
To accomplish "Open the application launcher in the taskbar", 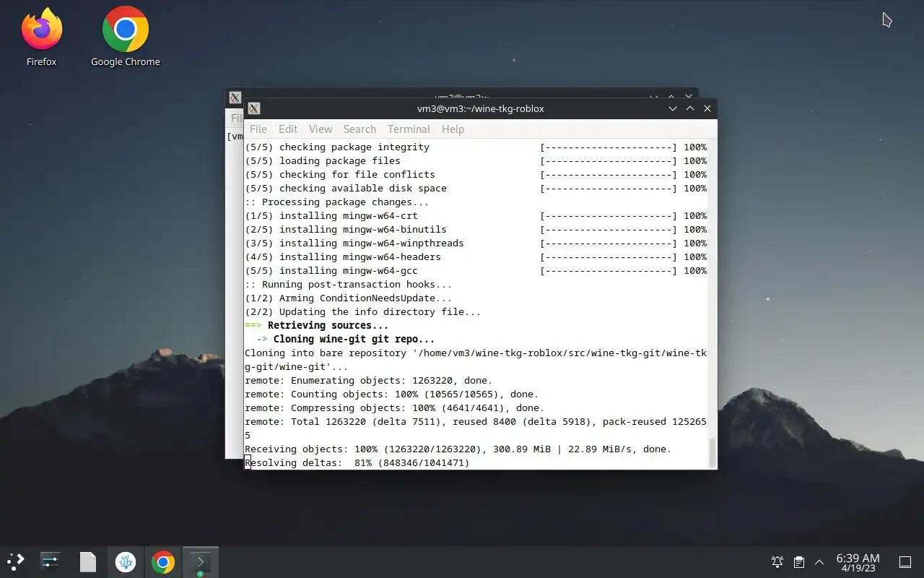I will 15,561.
